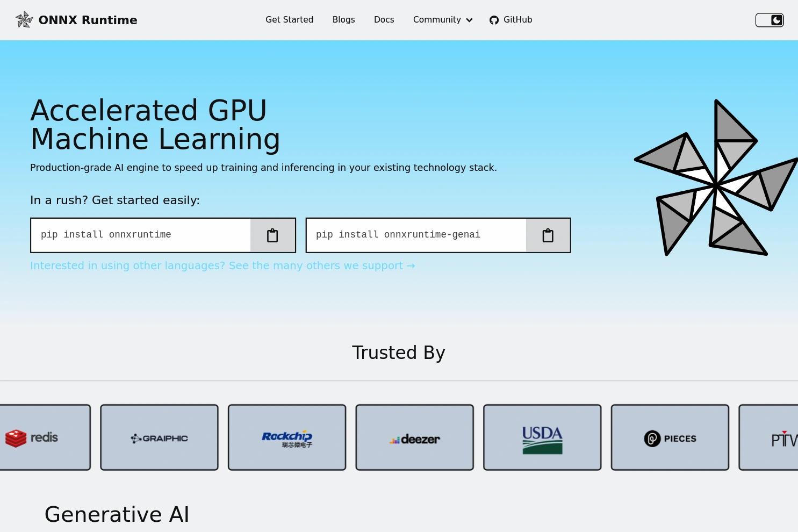Open the Blogs menu item
The width and height of the screenshot is (798, 532).
343,20
